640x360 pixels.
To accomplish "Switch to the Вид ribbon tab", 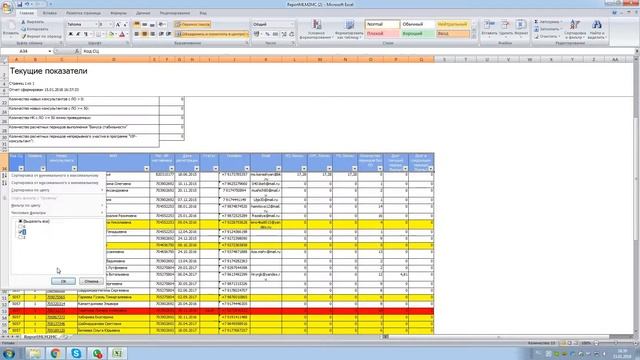I will [x=203, y=13].
